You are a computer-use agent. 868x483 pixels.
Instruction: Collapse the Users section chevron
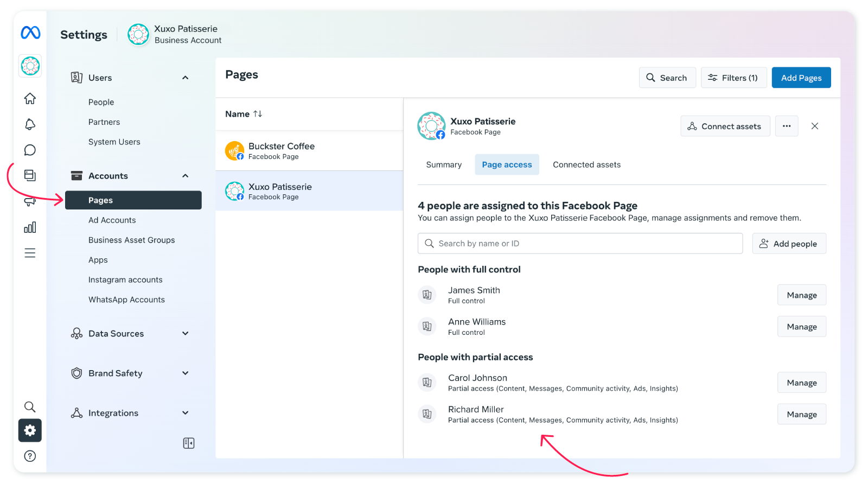point(186,78)
